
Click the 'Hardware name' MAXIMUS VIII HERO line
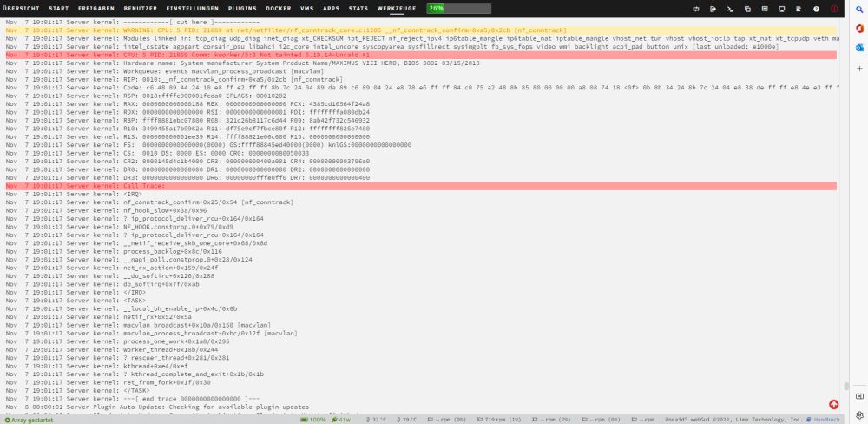tap(242, 63)
